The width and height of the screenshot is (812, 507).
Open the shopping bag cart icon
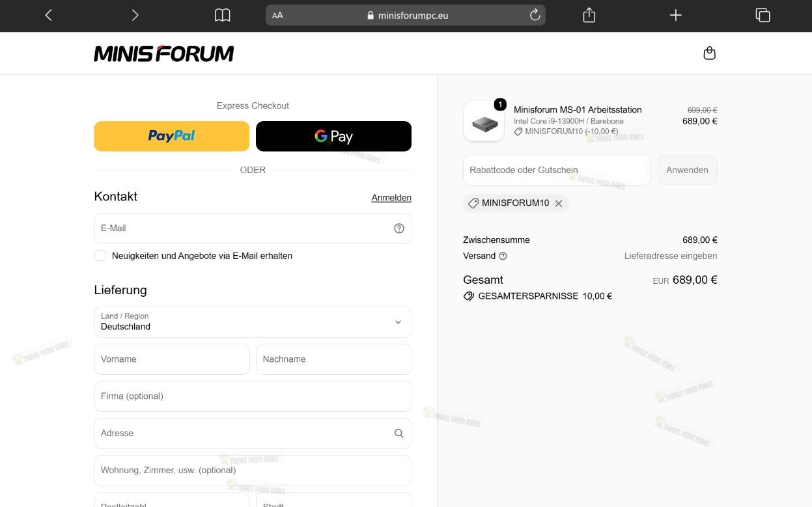[x=710, y=53]
